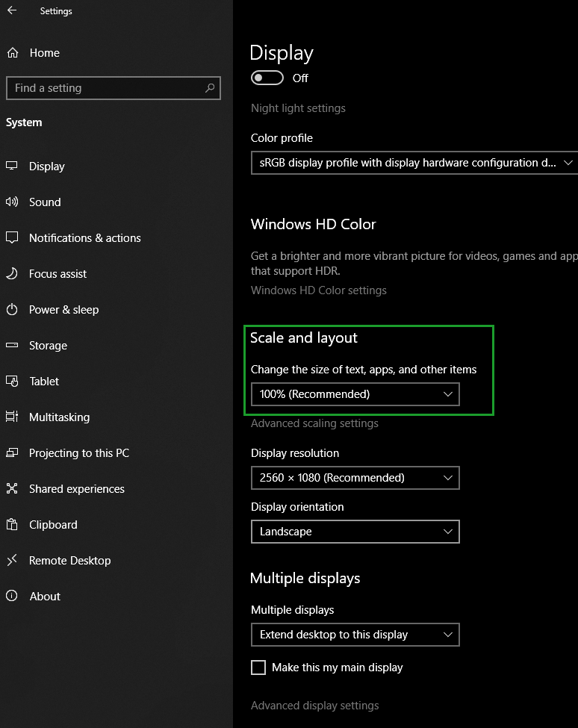Click the back arrow in Settings header
Image resolution: width=578 pixels, height=728 pixels.
[12, 11]
